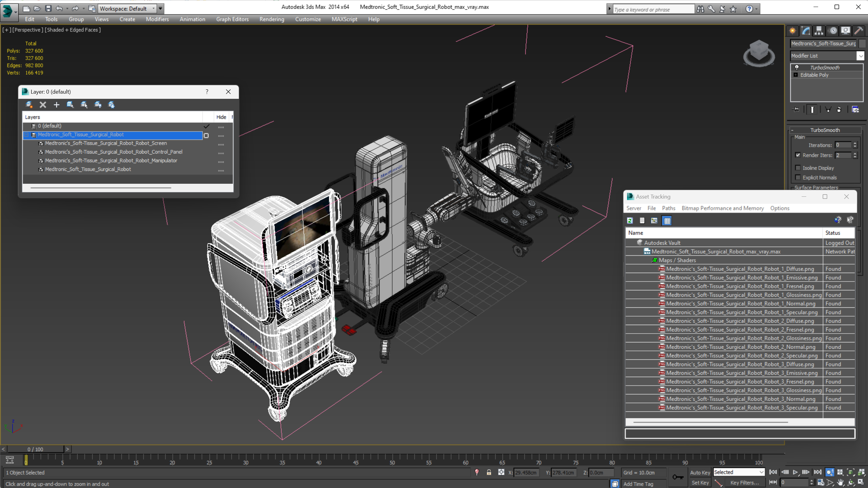868x488 pixels.
Task: Open the Display command panel
Action: pyautogui.click(x=845, y=31)
